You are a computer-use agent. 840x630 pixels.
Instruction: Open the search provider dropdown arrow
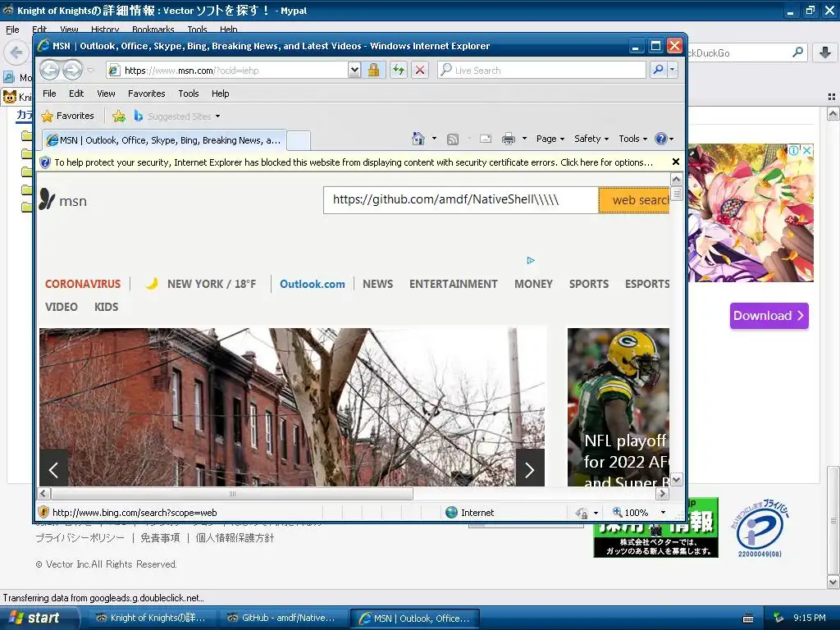tap(673, 70)
